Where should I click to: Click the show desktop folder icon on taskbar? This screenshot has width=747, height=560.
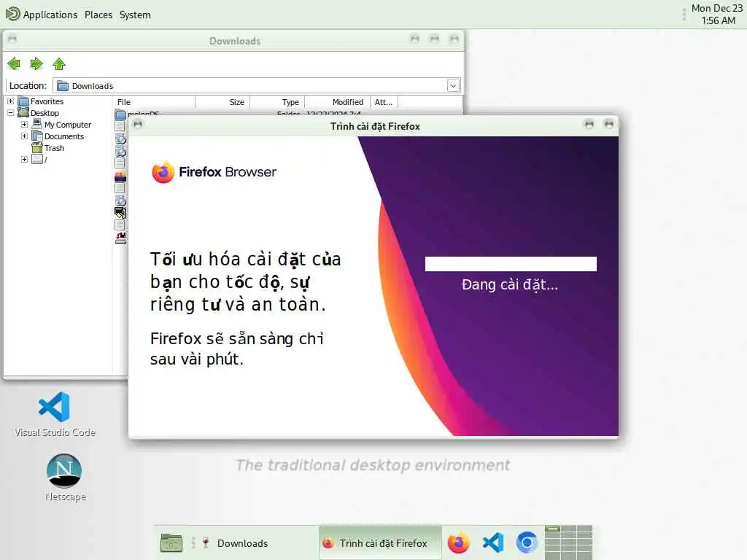pos(171,542)
